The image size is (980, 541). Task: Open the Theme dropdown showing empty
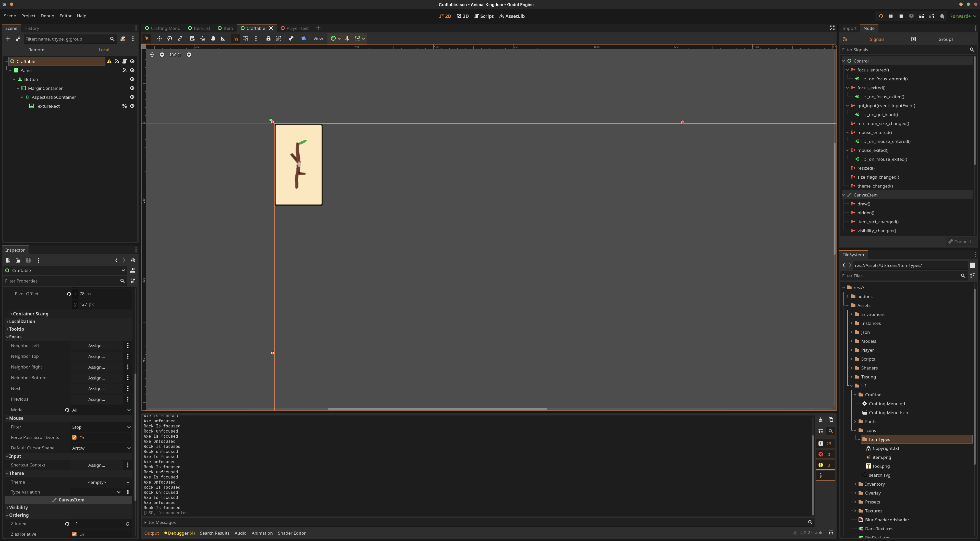(x=101, y=482)
